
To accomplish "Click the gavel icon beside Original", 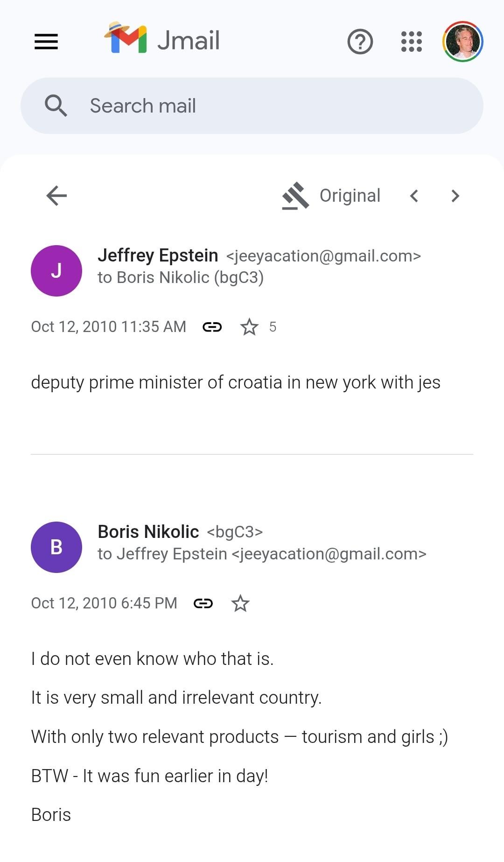I will pyautogui.click(x=295, y=196).
